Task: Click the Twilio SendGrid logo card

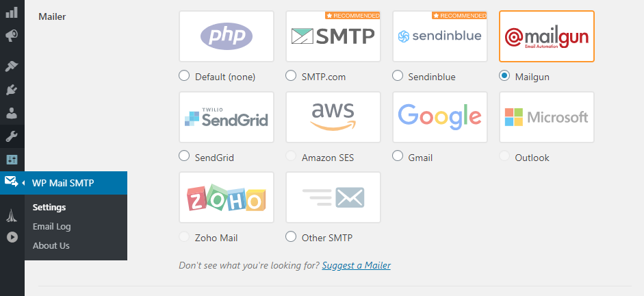Action: (x=227, y=117)
